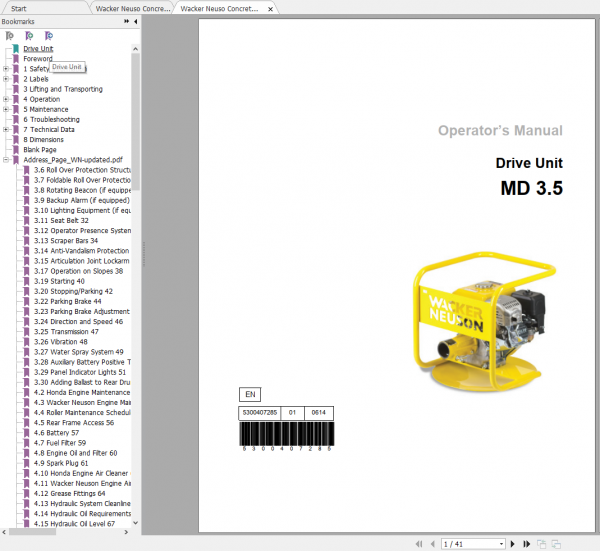Go to 3.17 Operation on Slopes 38
Viewport: 600px width, 551px height.
[x=78, y=271]
